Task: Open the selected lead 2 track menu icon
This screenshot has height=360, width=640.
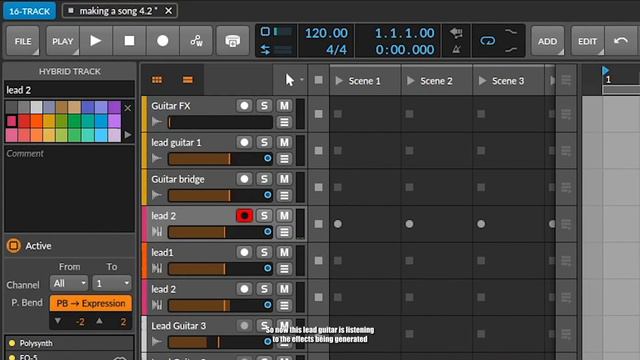Action: pyautogui.click(x=284, y=232)
